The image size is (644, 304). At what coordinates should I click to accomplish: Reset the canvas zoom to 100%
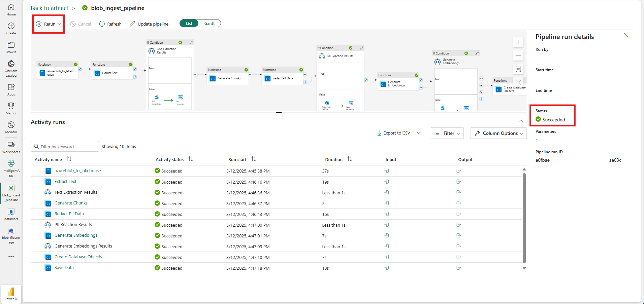[x=518, y=69]
